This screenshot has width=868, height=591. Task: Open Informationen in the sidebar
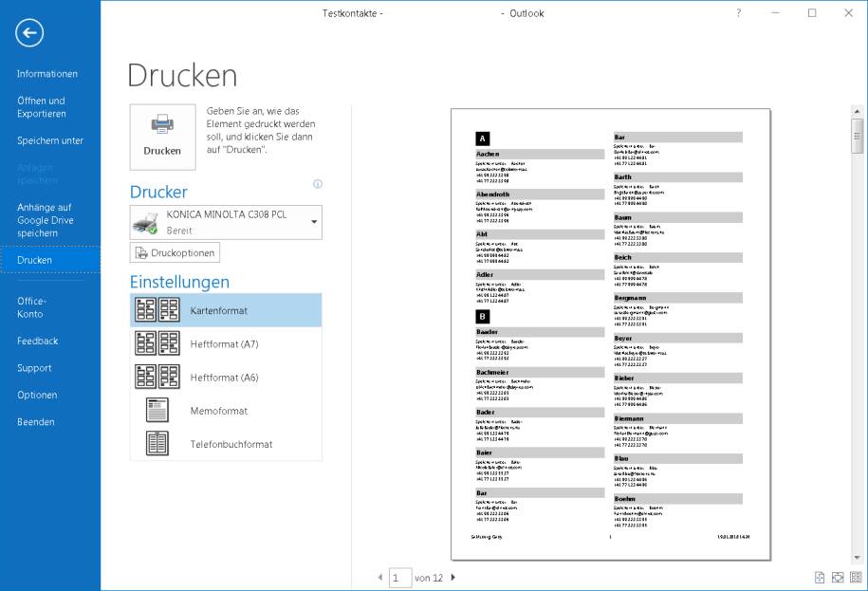(x=48, y=73)
